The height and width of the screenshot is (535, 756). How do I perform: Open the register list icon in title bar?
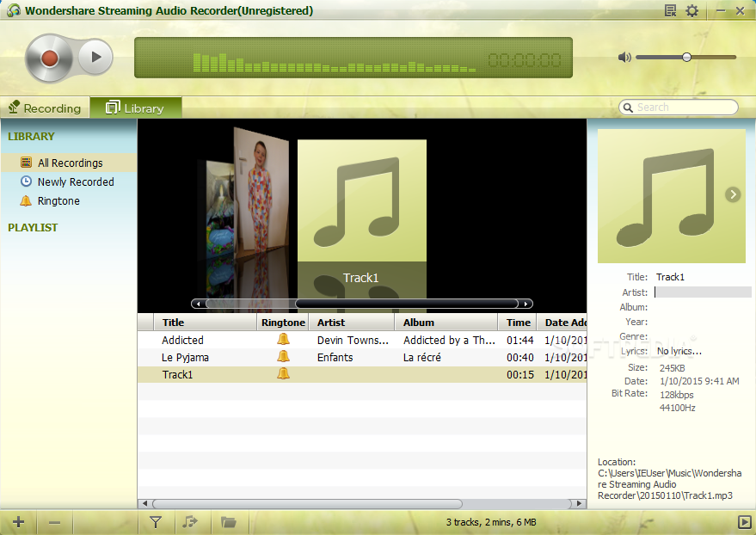[x=670, y=10]
